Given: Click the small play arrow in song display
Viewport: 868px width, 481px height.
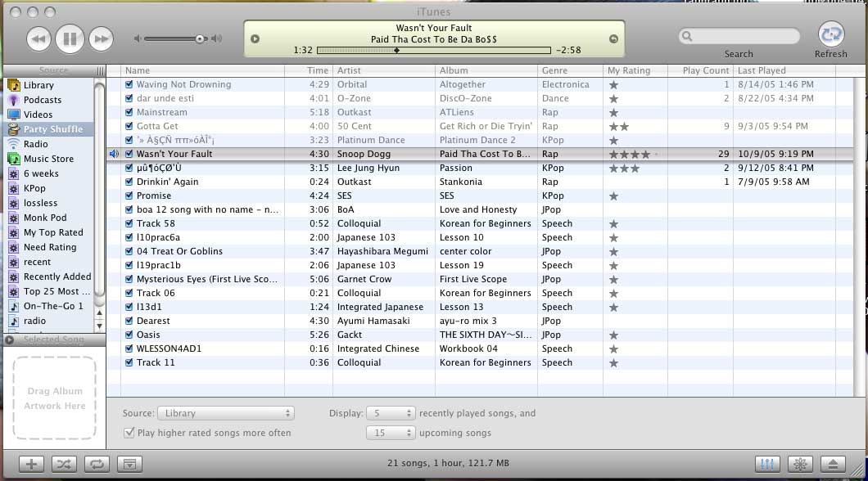Looking at the screenshot, I should 255,38.
